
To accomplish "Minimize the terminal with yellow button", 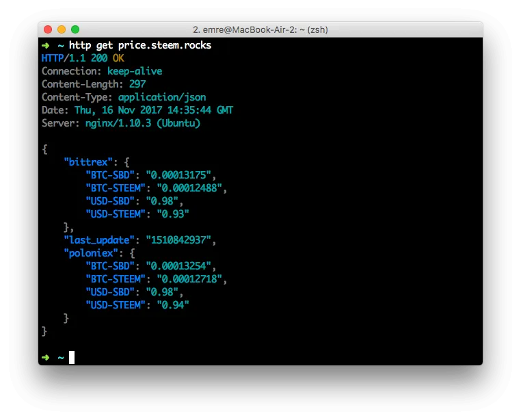I will [62, 29].
